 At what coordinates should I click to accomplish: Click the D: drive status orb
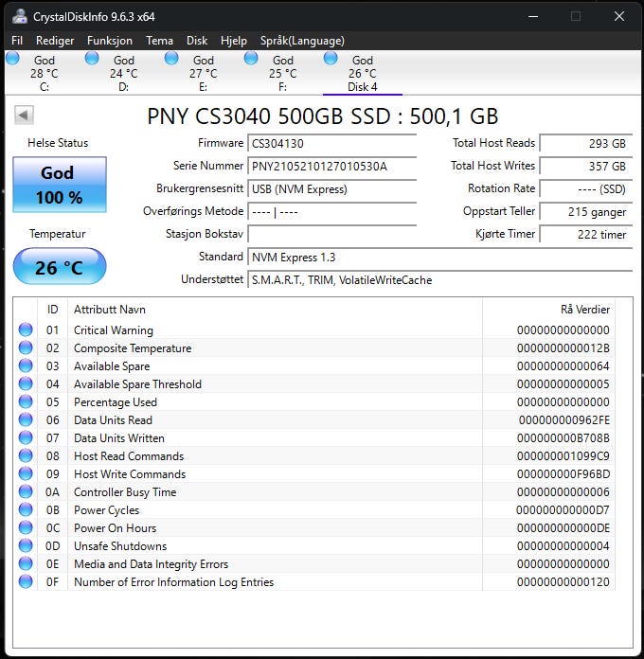click(x=92, y=58)
